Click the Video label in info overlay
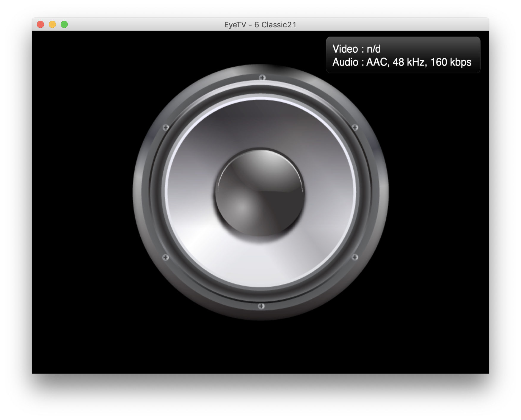The width and height of the screenshot is (521, 420). 345,49
